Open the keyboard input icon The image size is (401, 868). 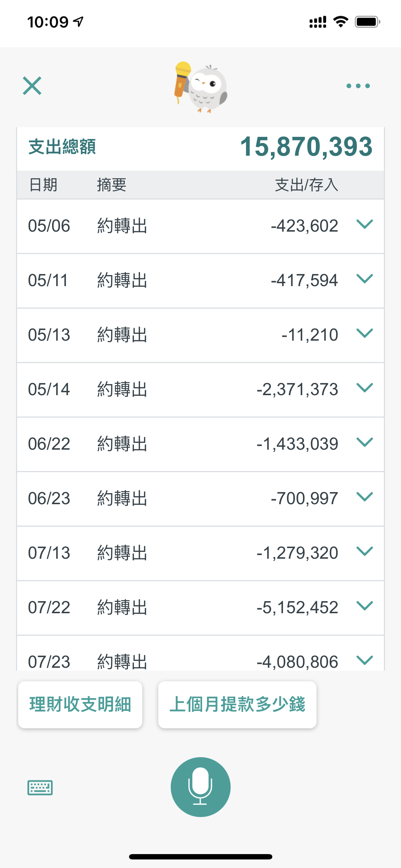pyautogui.click(x=40, y=787)
